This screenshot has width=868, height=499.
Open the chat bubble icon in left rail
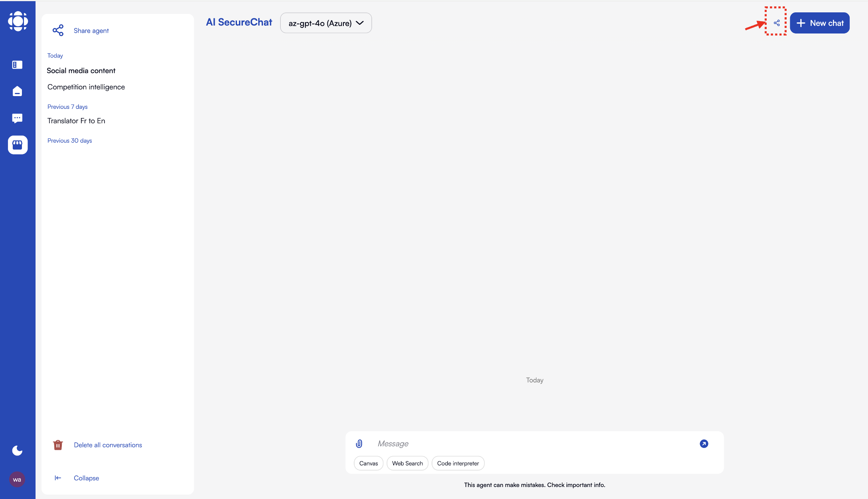17,118
